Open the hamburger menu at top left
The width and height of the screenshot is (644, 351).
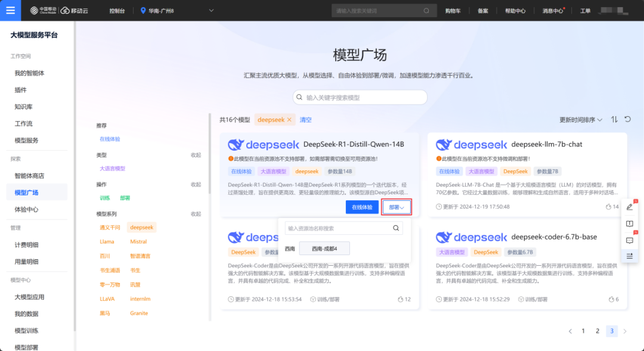pos(10,10)
